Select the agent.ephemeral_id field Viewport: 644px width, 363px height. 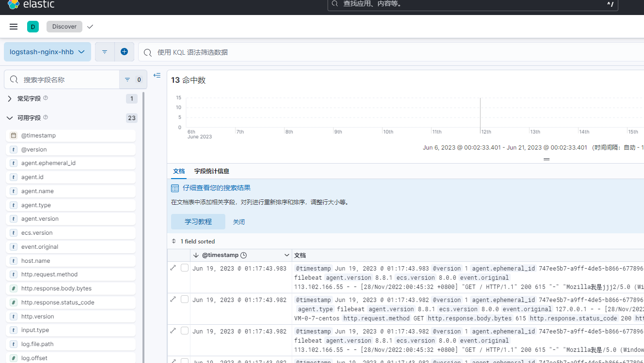[71, 163]
